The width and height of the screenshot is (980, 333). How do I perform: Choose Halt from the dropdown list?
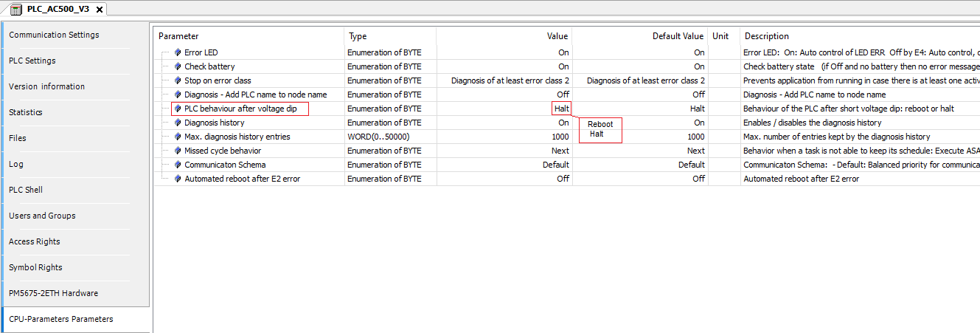[597, 134]
